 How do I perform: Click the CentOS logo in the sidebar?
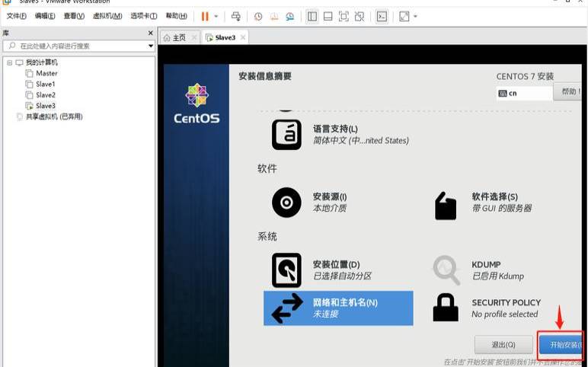(197, 104)
